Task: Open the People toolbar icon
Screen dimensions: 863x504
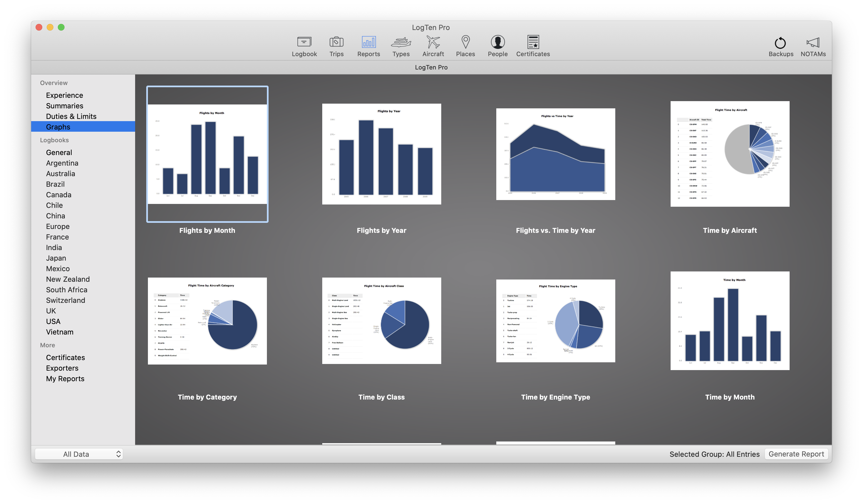Action: pos(498,46)
